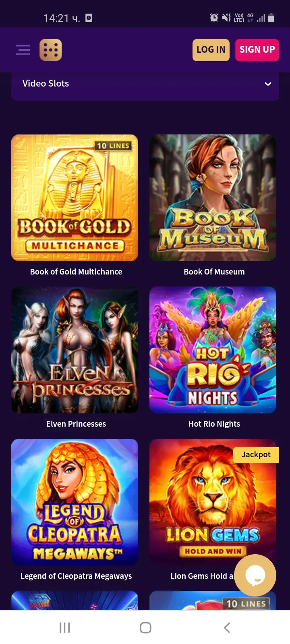This screenshot has width=290, height=644.
Task: Click the Video Slots dropdown chevron
Action: 268,84
